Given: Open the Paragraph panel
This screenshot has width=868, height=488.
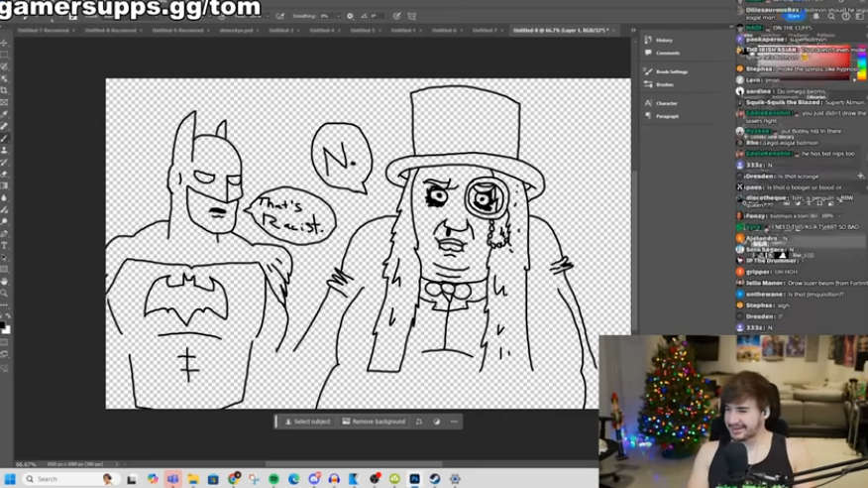Looking at the screenshot, I should (x=667, y=116).
